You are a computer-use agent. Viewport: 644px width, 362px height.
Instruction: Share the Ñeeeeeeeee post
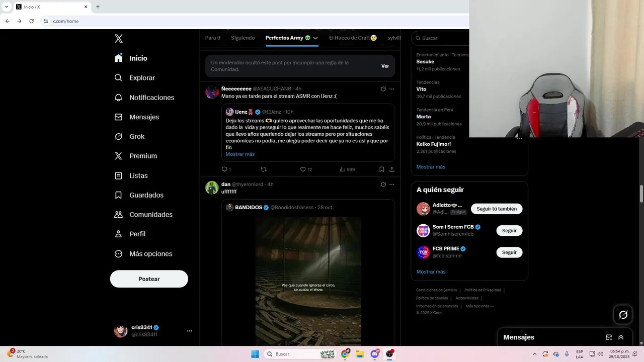[392, 169]
